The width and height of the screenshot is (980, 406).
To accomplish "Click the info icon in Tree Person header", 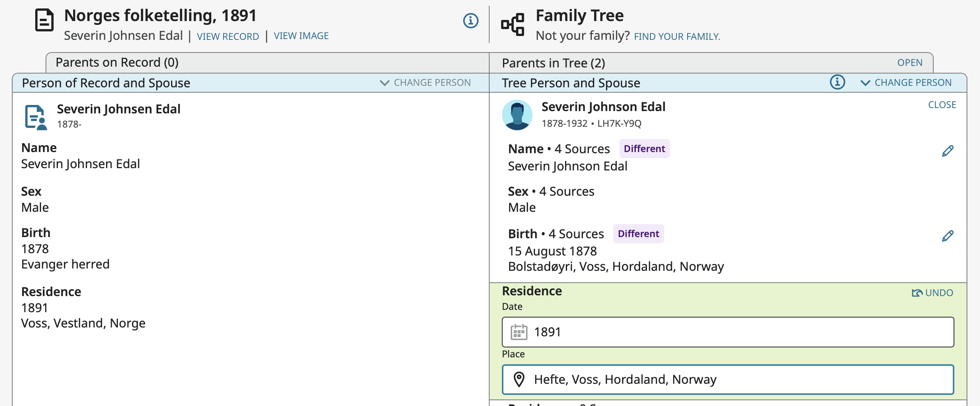I will pos(837,82).
